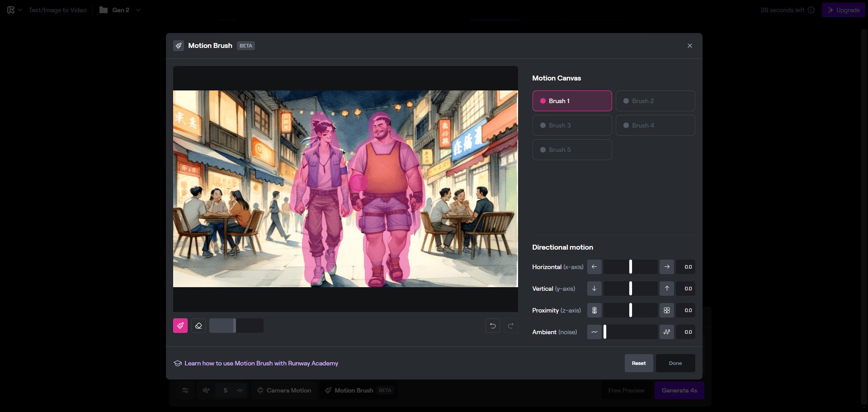
Task: Open the Gen 2 folder icon
Action: point(104,10)
